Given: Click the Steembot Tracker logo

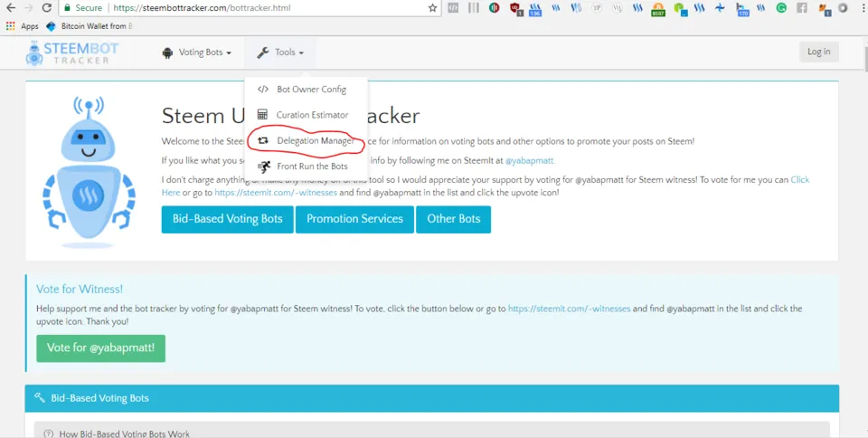Looking at the screenshot, I should tap(72, 53).
